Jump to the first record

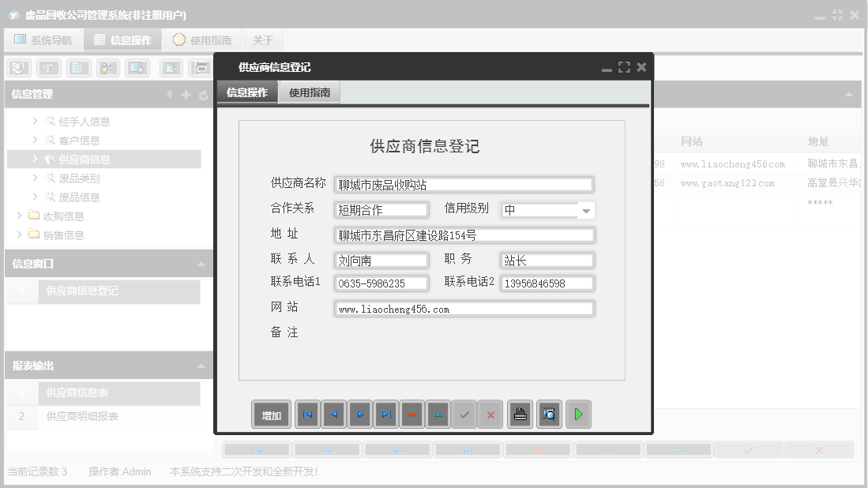pos(307,414)
